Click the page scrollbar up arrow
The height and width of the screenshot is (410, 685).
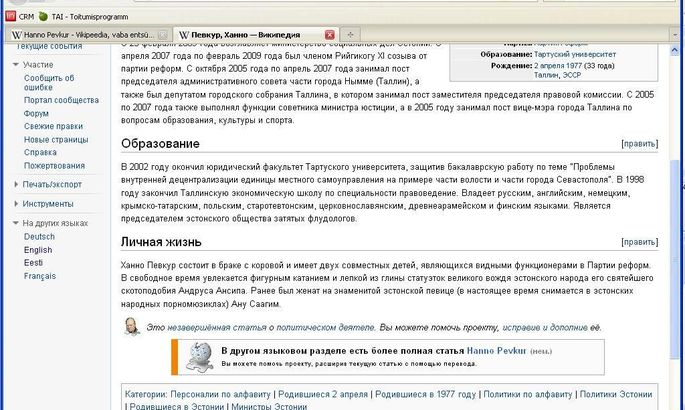click(674, 50)
